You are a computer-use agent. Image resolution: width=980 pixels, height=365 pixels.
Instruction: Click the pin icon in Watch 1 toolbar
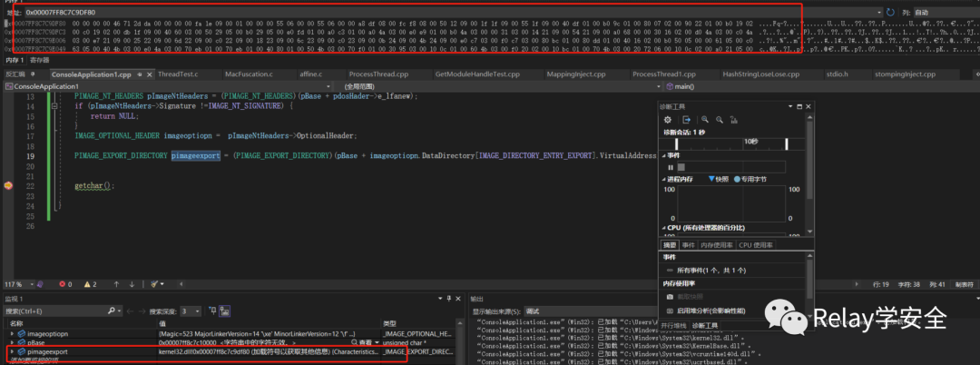(x=211, y=311)
